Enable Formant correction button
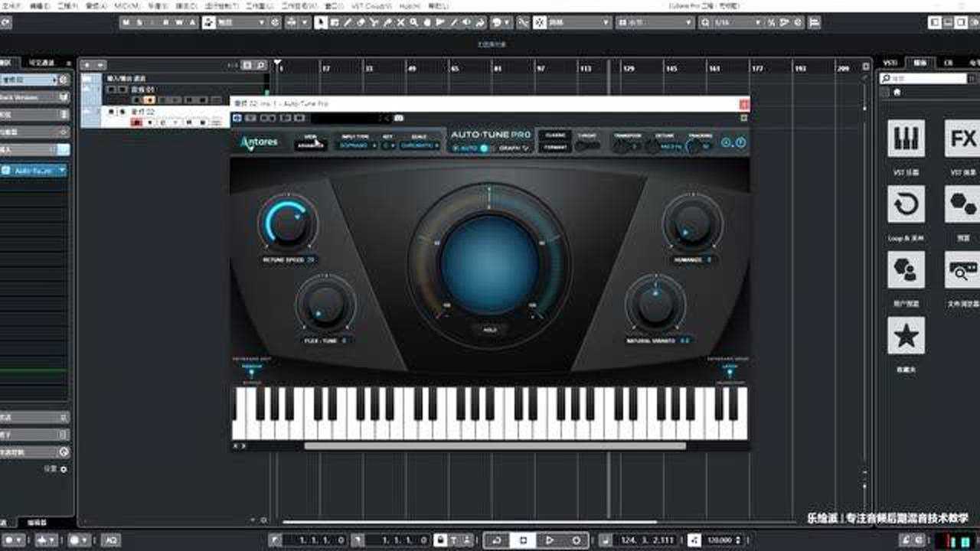Viewport: 980px width, 551px height. click(555, 148)
